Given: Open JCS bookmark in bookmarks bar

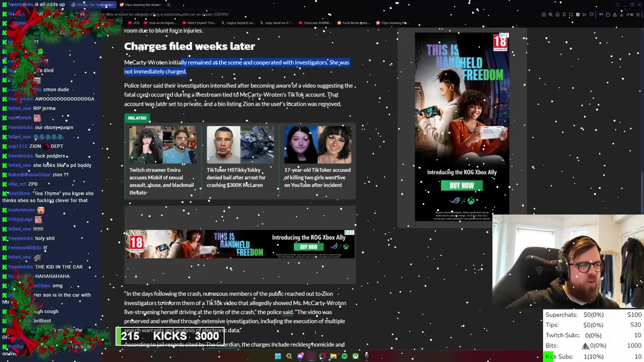Looking at the screenshot, I should point(134,23).
